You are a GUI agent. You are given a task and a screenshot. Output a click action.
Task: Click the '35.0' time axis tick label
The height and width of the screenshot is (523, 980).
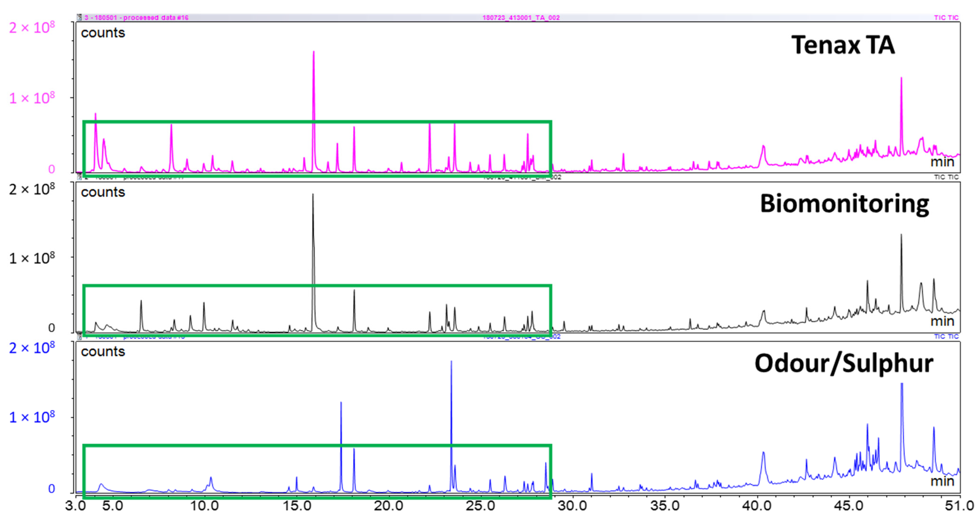point(665,506)
